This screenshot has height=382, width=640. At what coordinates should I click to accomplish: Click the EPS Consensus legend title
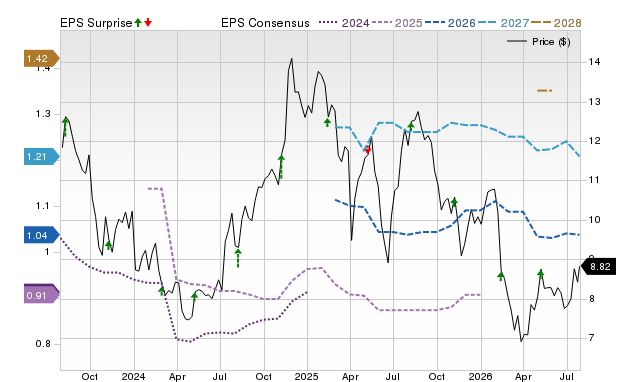coord(265,23)
